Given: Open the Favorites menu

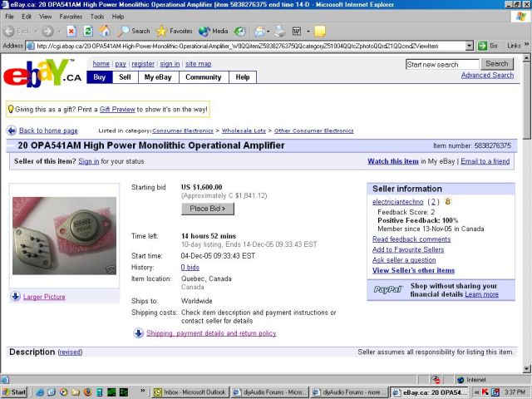Looking at the screenshot, I should [71, 17].
